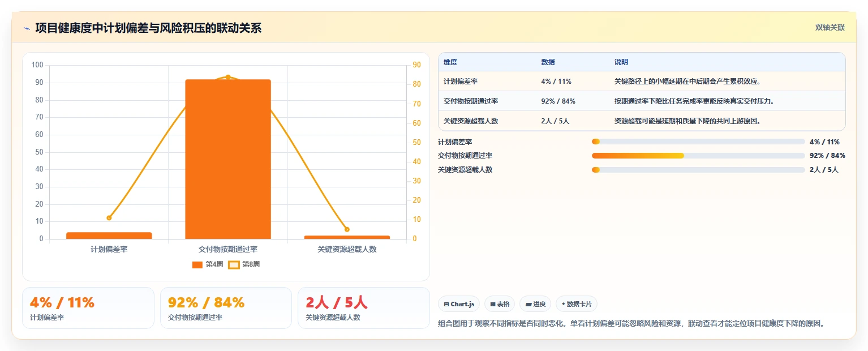Click the 维度 column header
868x351 pixels.
tap(450, 62)
